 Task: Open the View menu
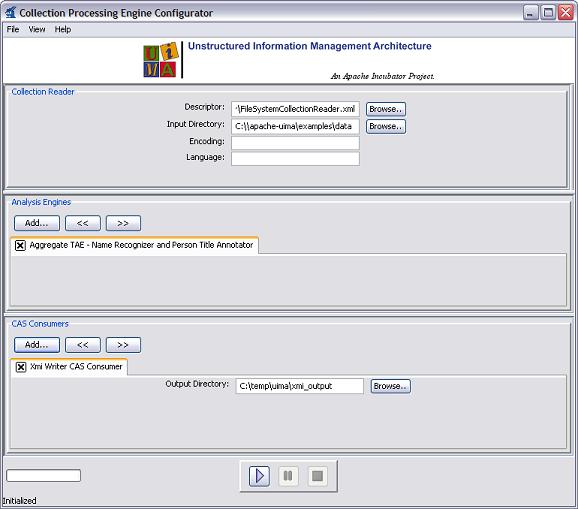coord(37,29)
